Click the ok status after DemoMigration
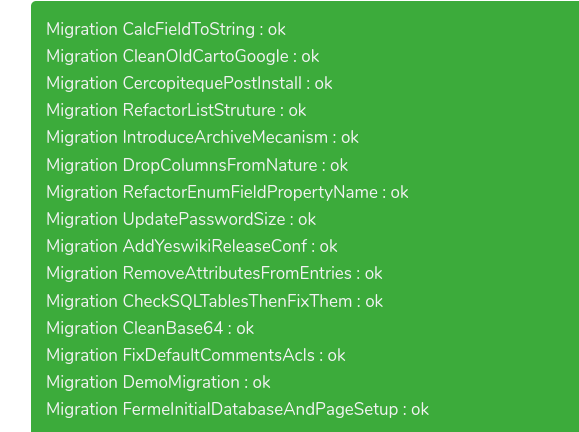This screenshot has height=432, width=579. coord(261,383)
